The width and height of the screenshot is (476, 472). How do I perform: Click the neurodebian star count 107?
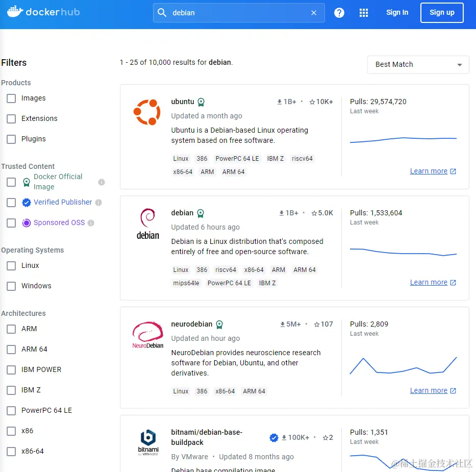(323, 324)
